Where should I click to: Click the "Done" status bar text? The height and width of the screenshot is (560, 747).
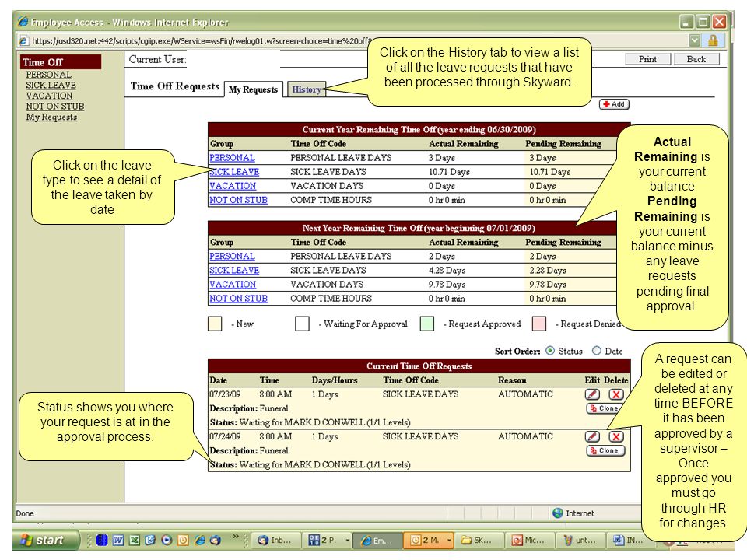[x=25, y=513]
